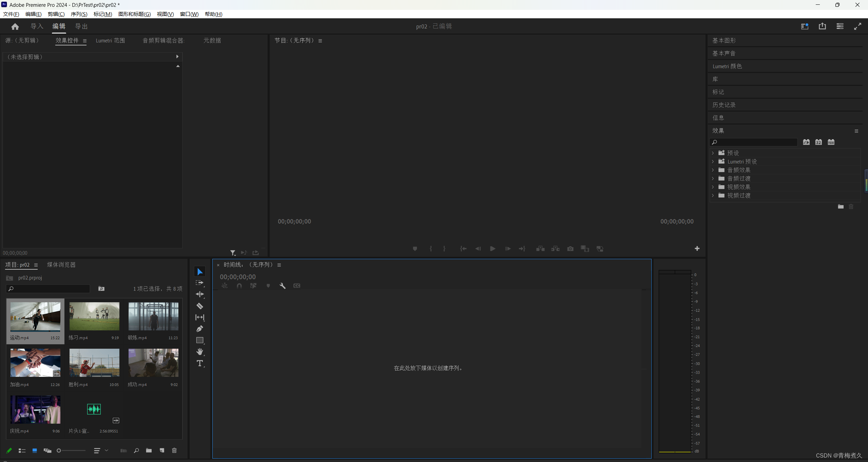Open the 导出 workspace
The image size is (868, 462).
pyautogui.click(x=81, y=26)
